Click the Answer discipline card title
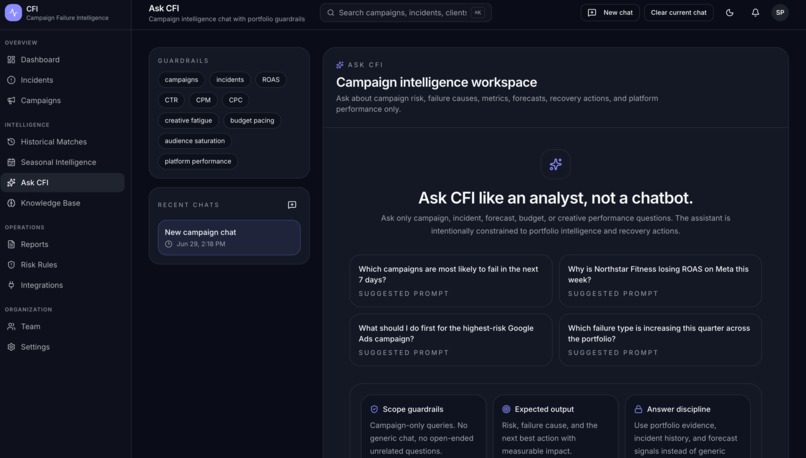The height and width of the screenshot is (458, 806). [x=679, y=409]
